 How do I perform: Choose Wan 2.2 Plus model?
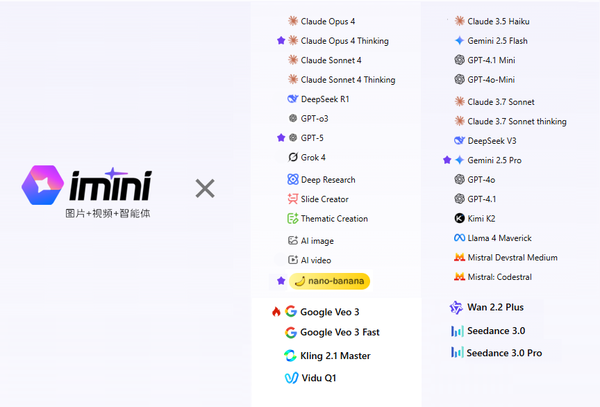[494, 307]
